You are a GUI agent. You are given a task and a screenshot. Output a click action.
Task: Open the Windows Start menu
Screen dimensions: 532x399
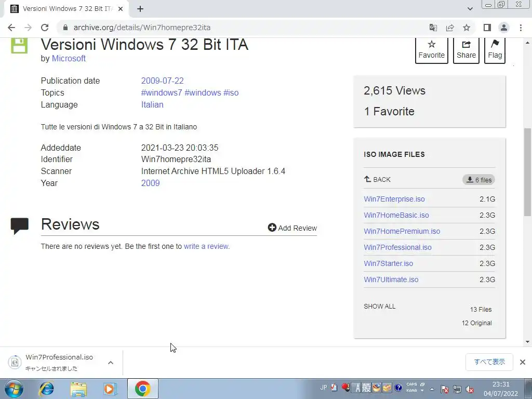coord(14,389)
